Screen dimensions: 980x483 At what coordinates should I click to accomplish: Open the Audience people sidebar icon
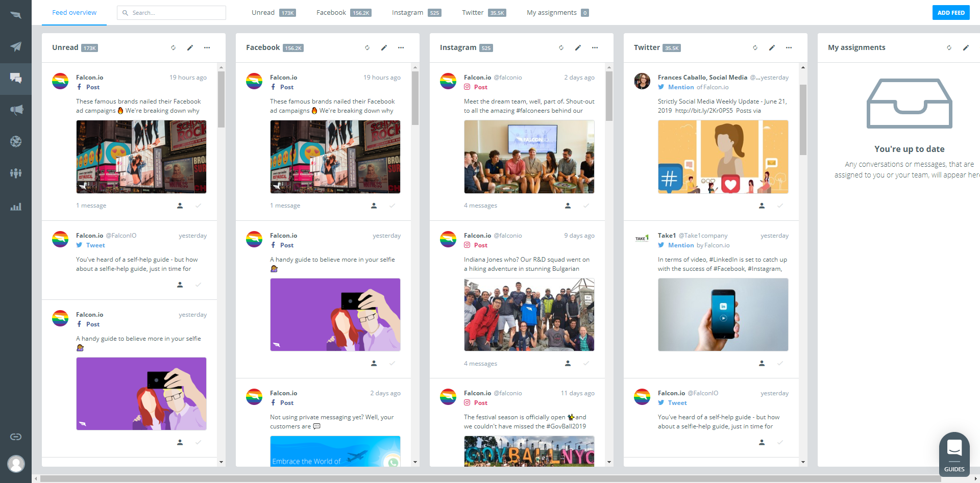[16, 173]
